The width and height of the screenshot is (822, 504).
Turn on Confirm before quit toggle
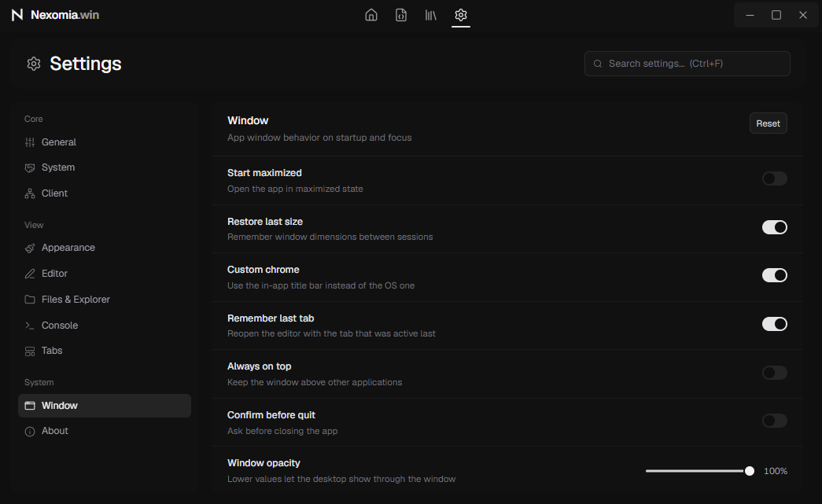[x=774, y=421]
